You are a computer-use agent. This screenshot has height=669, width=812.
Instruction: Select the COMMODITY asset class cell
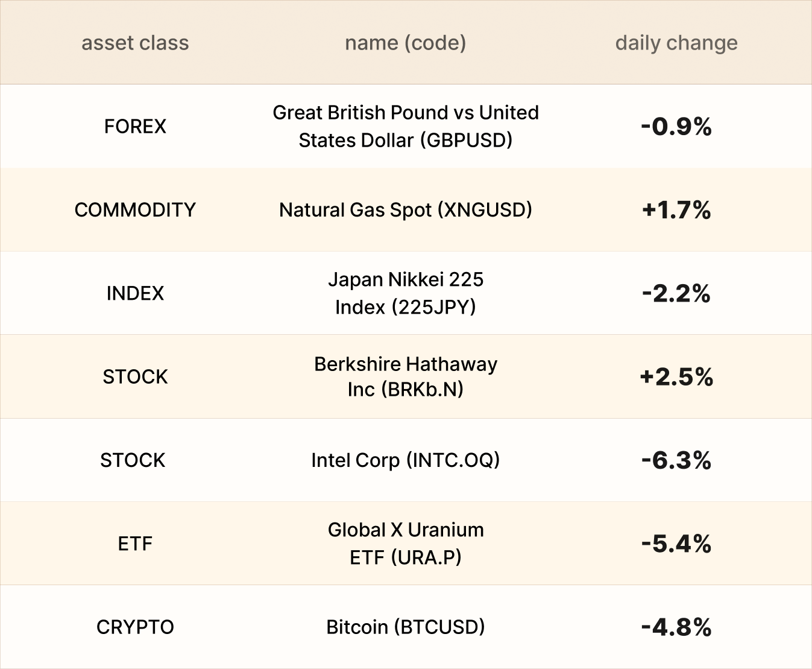(135, 210)
